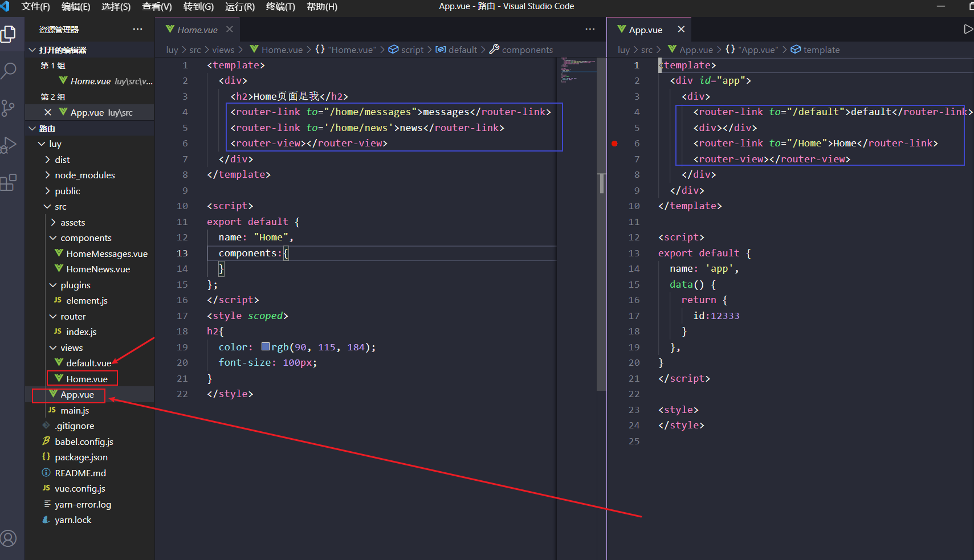Click the default breadcrumb in Home.vue editor
Screen dimensions: 974x560
[462, 50]
